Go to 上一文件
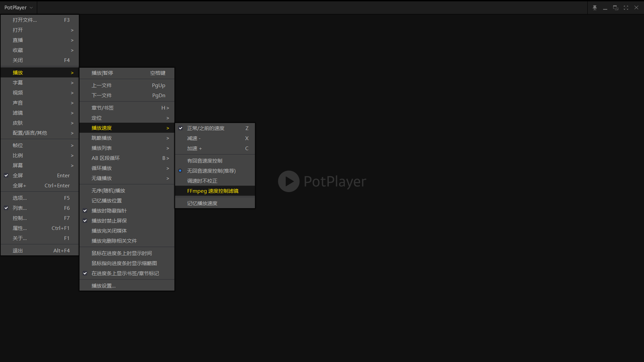 pyautogui.click(x=127, y=85)
